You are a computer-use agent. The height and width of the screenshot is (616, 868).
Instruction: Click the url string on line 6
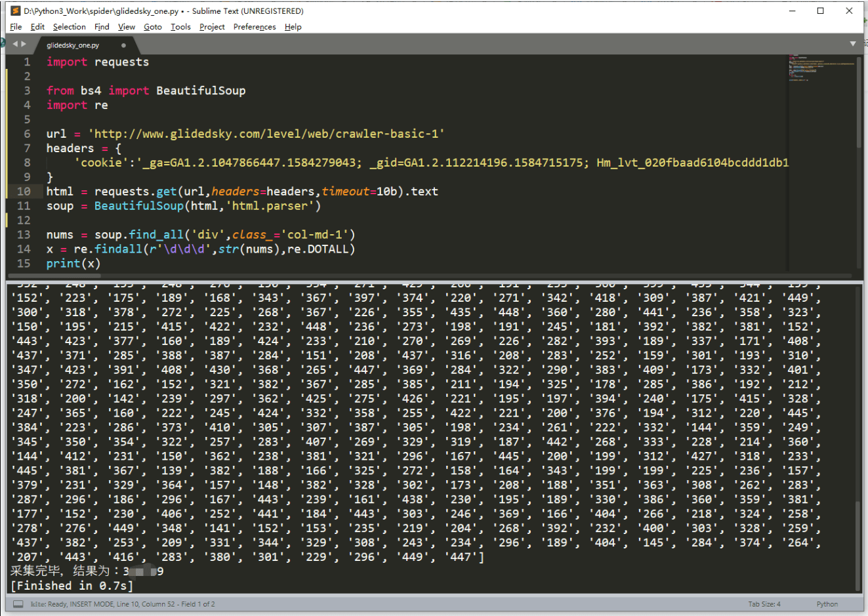pyautogui.click(x=266, y=134)
